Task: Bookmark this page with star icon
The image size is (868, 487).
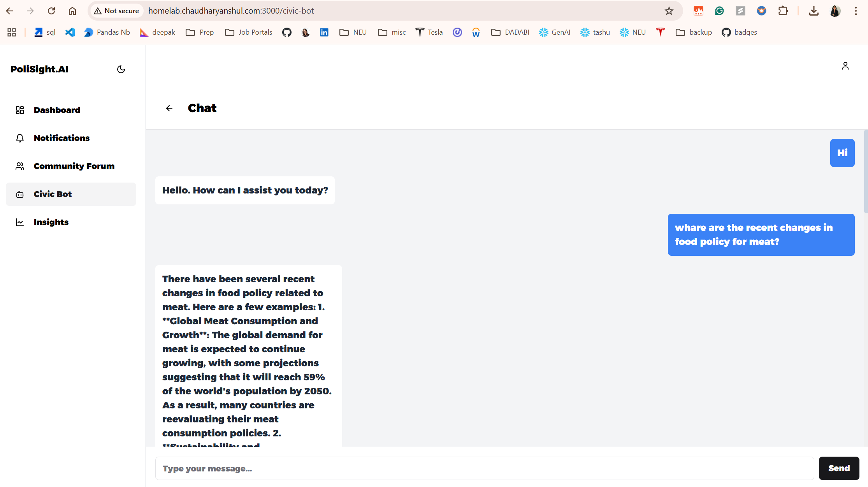Action: point(669,11)
